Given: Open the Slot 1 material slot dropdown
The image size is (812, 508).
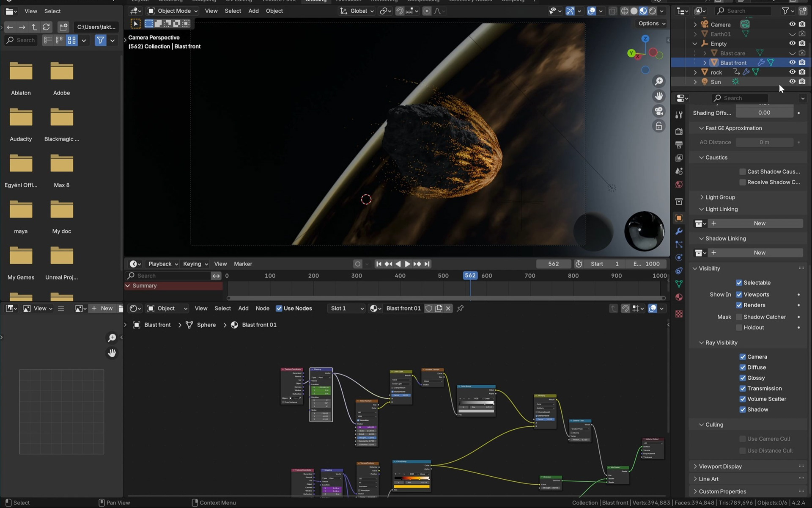Looking at the screenshot, I should point(346,308).
